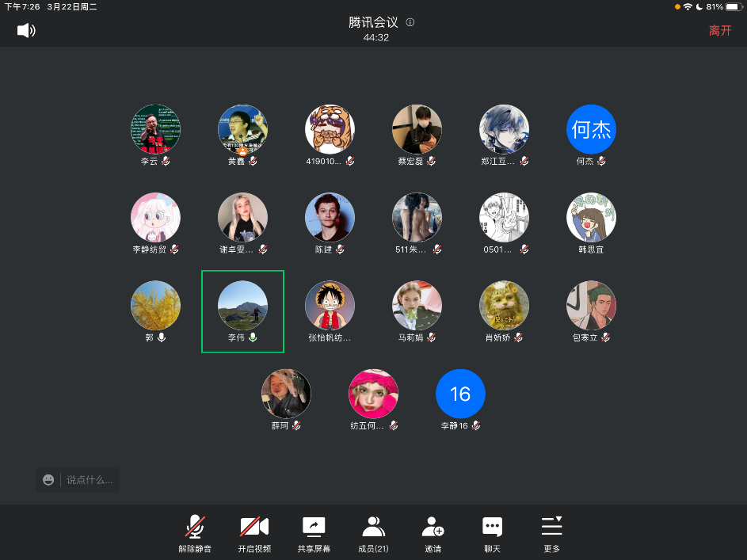The width and height of the screenshot is (747, 560).
Task: Open the 聊天 chat panel
Action: click(x=492, y=527)
